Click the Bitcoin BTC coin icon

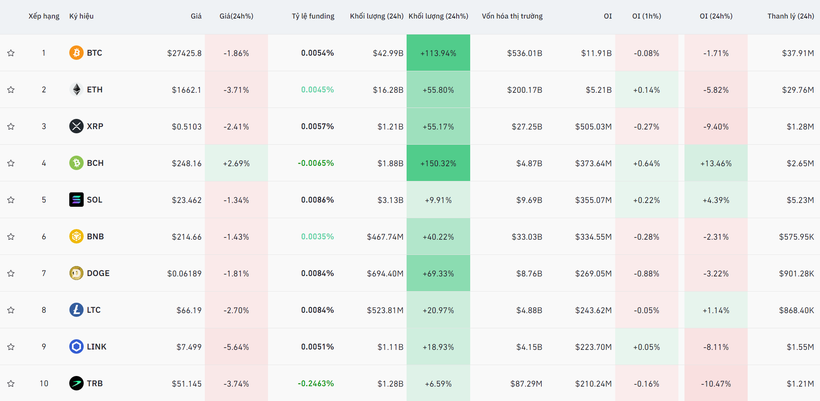tap(76, 53)
